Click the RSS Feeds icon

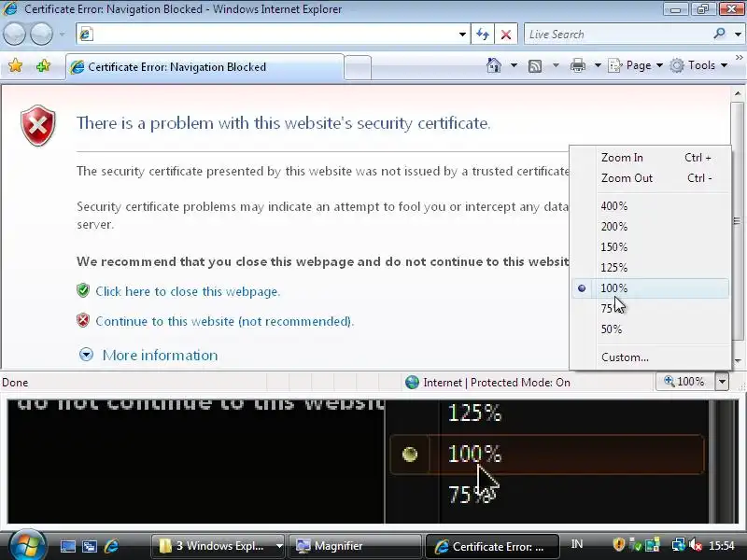pos(535,65)
